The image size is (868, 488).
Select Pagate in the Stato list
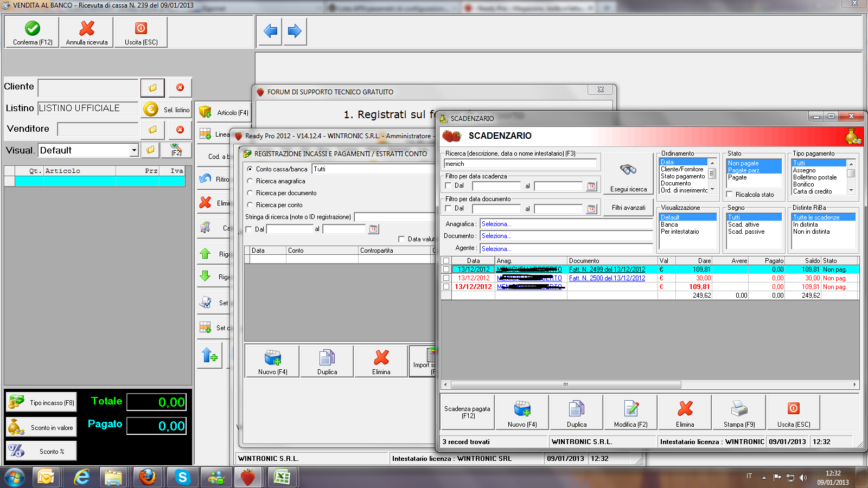click(737, 177)
